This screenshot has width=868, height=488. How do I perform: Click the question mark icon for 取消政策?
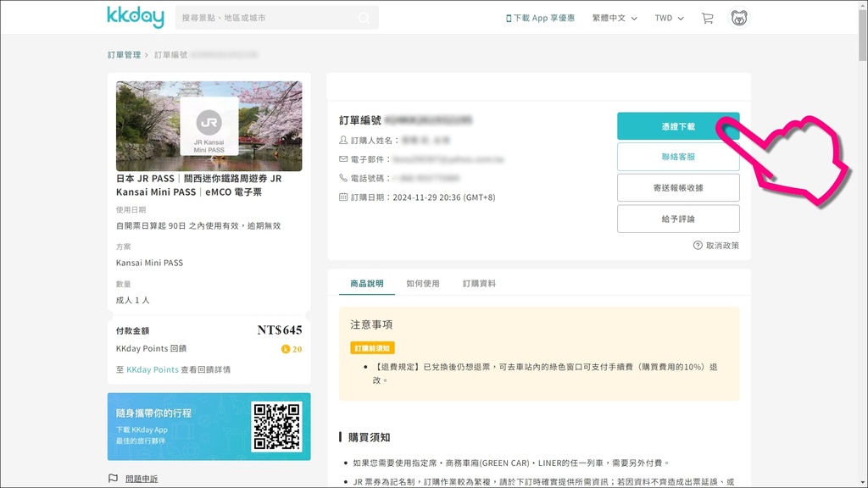(x=698, y=245)
